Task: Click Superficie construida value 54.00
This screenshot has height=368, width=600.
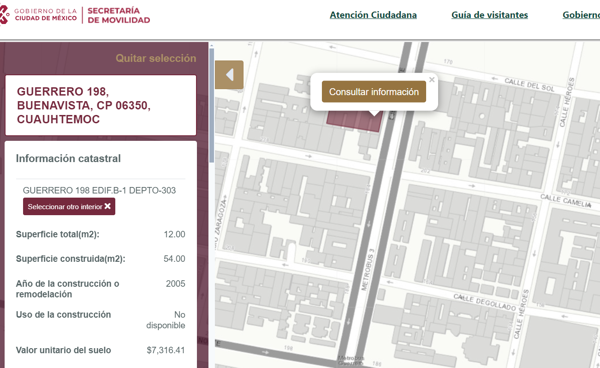Action: 174,259
